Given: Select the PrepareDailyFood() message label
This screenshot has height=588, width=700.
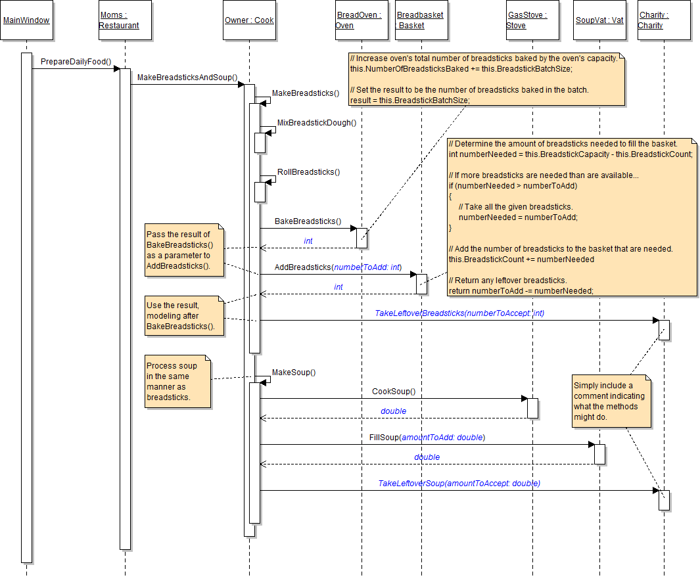Looking at the screenshot, I should coord(76,62).
